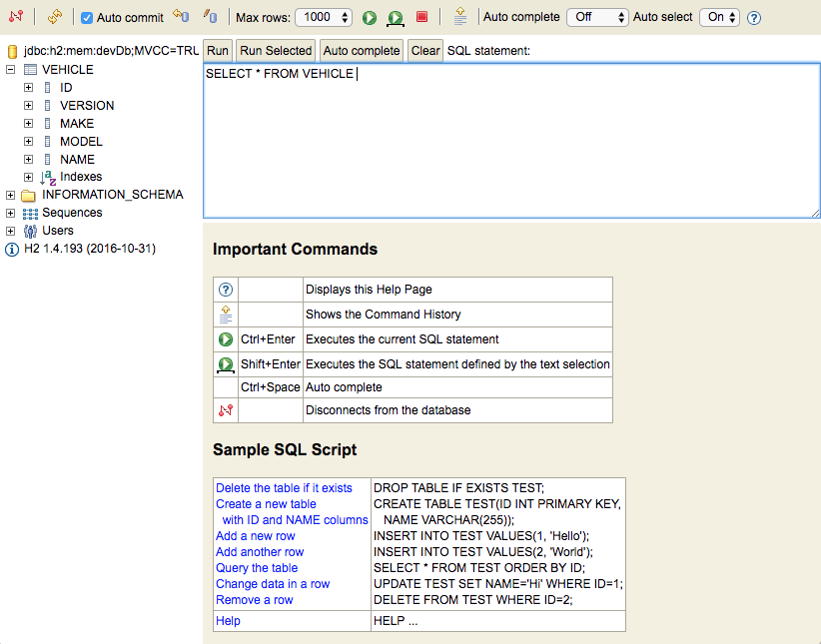Click the 'Remove a row' link
The width and height of the screenshot is (821, 644).
tap(255, 600)
